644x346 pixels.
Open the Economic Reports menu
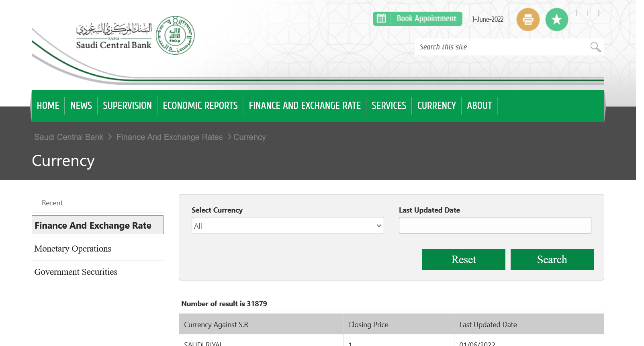coord(200,106)
